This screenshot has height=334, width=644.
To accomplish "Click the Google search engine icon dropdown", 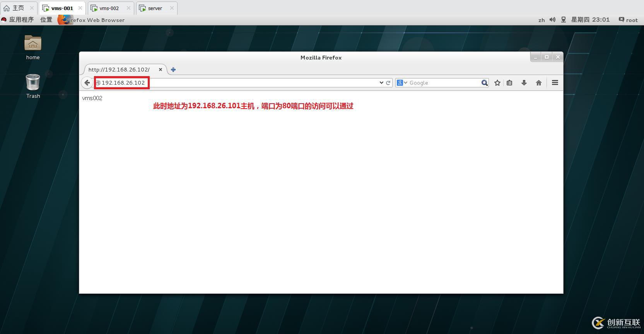I will tap(402, 83).
